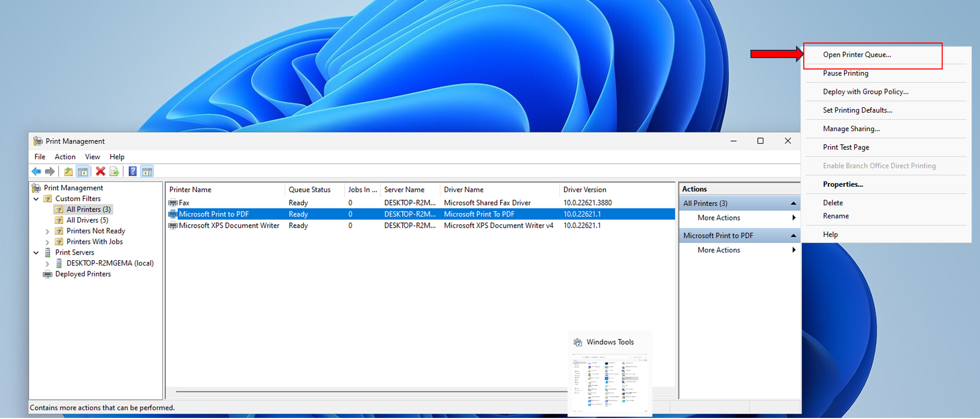Click the Deployed Printers tree icon
This screenshot has width=980, height=419.
[x=48, y=274]
